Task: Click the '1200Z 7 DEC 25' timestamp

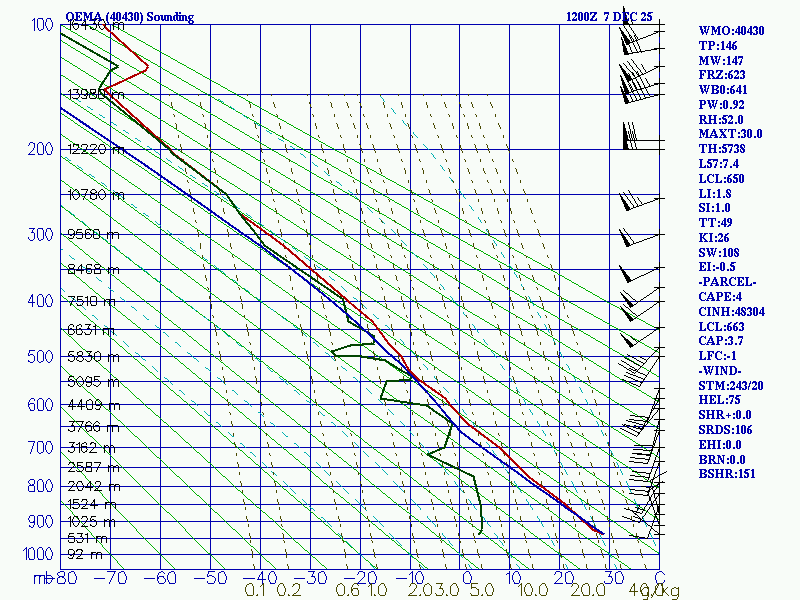Action: point(609,17)
